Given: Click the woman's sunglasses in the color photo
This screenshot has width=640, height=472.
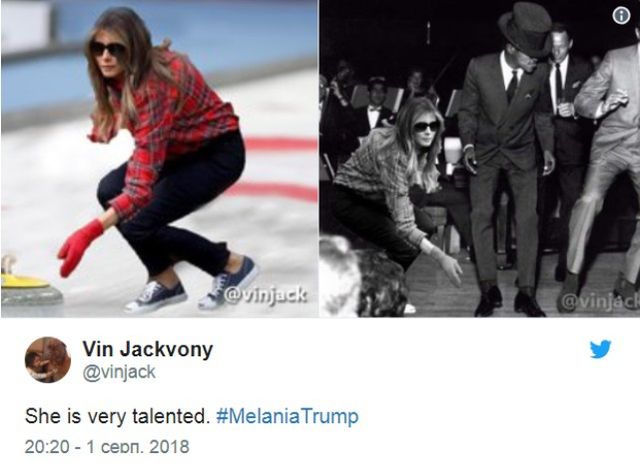Looking at the screenshot, I should [x=108, y=48].
